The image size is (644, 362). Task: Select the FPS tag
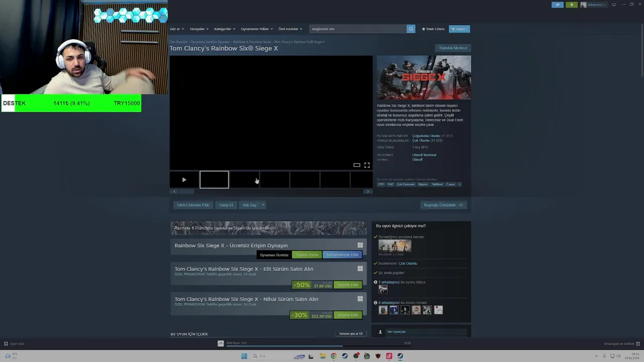381,184
